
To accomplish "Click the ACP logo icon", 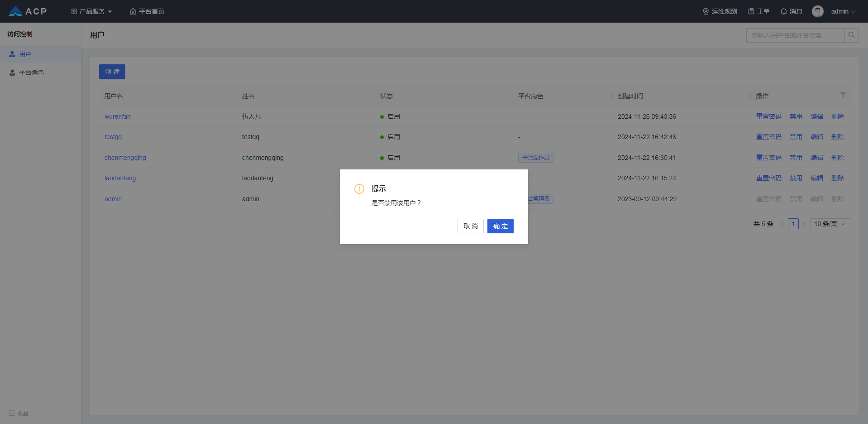I will [x=15, y=11].
